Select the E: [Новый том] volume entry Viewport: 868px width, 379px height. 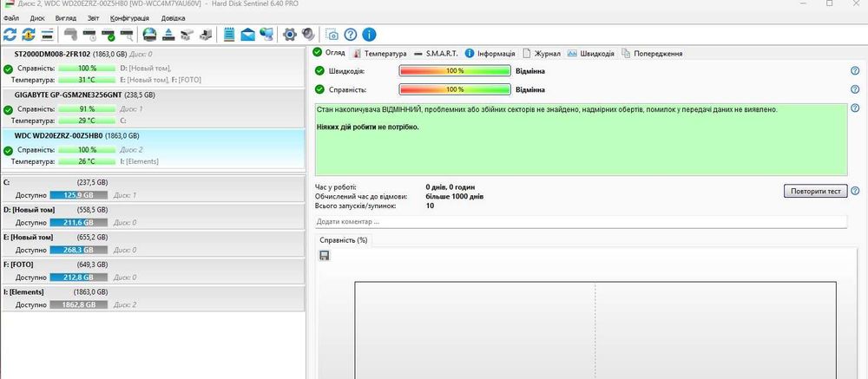(x=154, y=244)
